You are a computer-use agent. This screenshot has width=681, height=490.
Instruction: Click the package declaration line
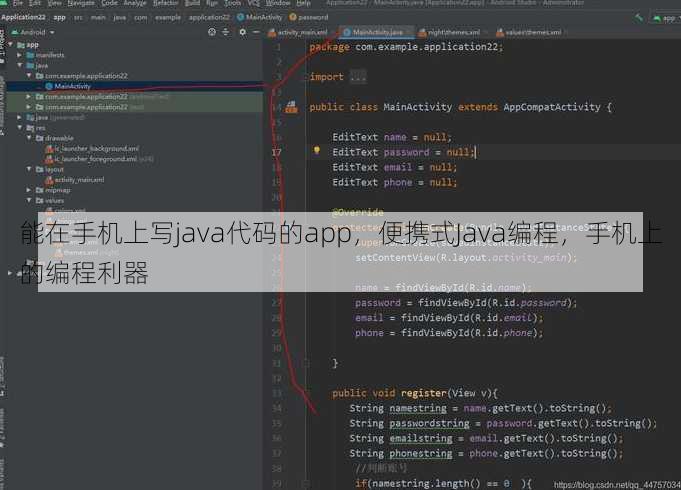point(406,47)
